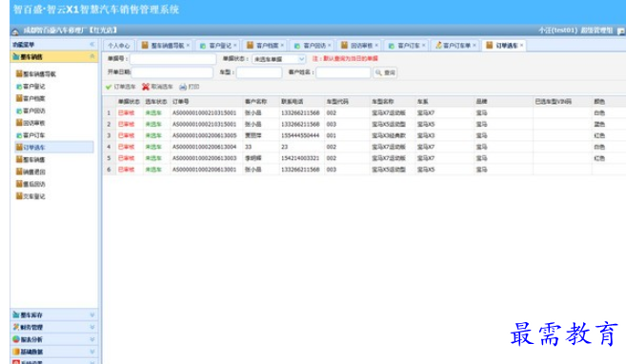Open the 单据状态 dropdown
This screenshot has height=364, width=626.
(301, 59)
